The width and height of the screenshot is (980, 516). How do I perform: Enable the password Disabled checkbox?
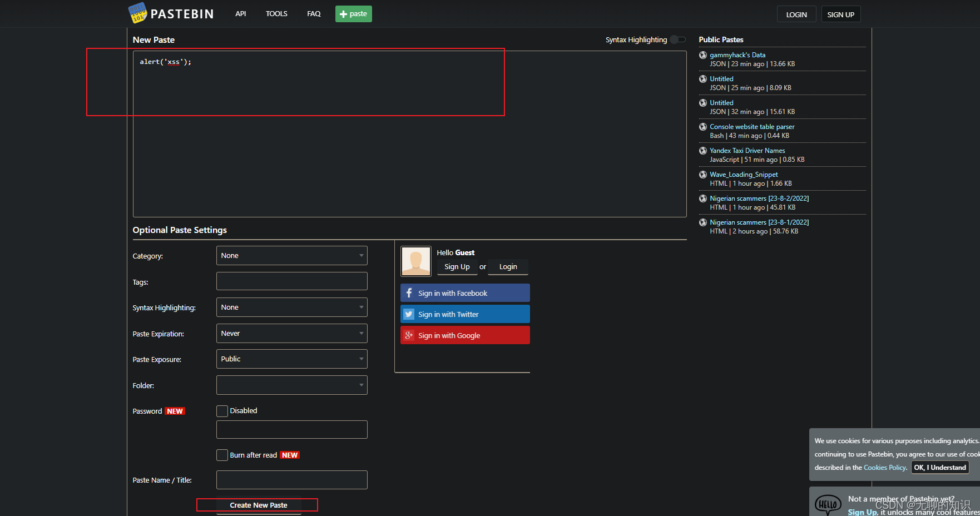pos(222,411)
